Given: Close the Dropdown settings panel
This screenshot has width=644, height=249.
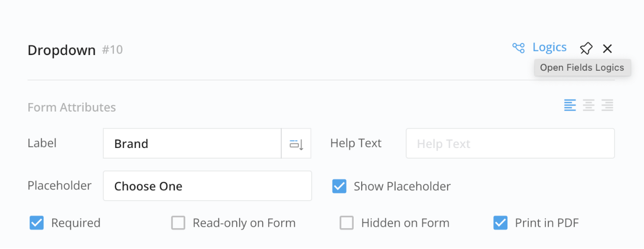Looking at the screenshot, I should pos(608,48).
